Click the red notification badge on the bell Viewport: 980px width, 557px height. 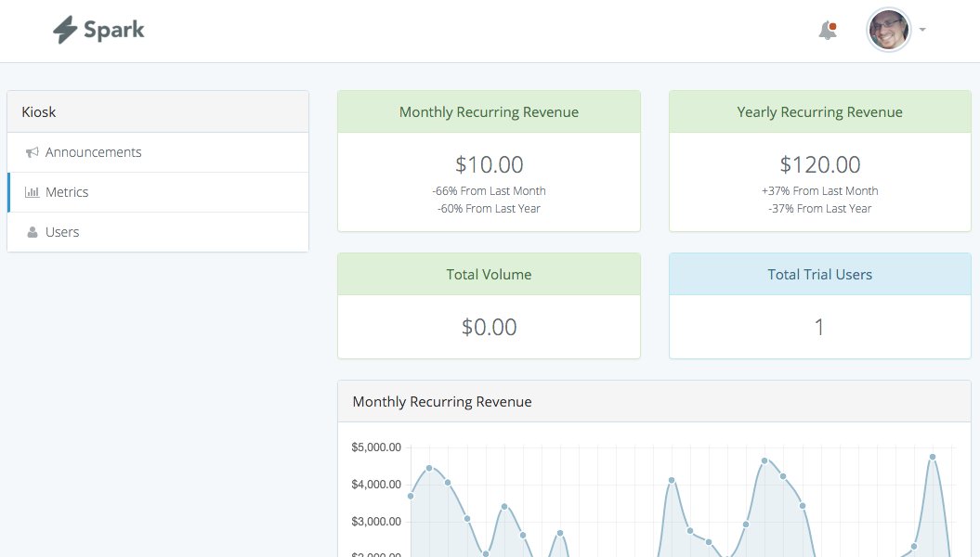[834, 23]
